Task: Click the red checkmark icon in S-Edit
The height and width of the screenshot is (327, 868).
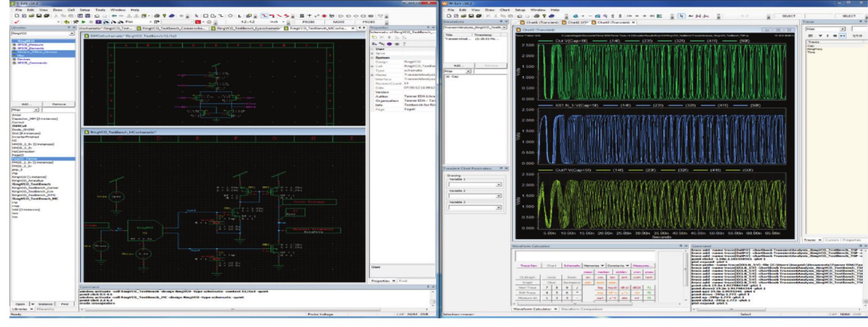Action: (17, 22)
